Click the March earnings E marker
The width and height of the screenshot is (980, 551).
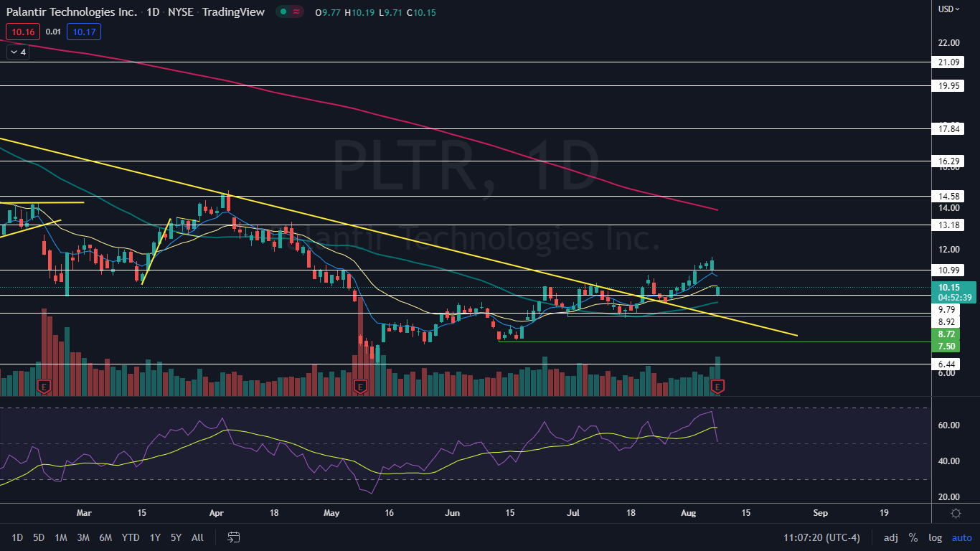(x=43, y=387)
